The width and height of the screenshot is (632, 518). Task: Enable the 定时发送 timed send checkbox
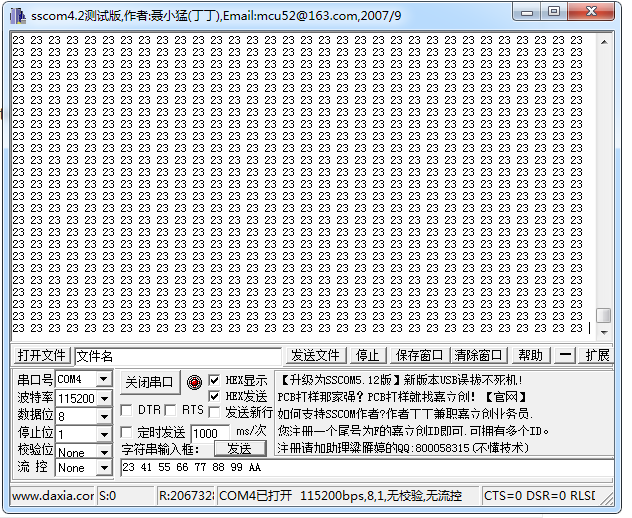point(127,433)
